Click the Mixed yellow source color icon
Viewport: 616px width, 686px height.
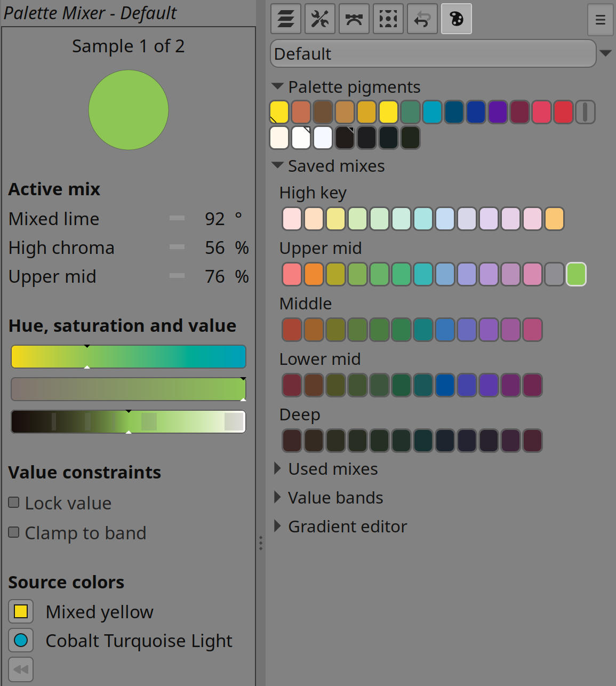[21, 611]
